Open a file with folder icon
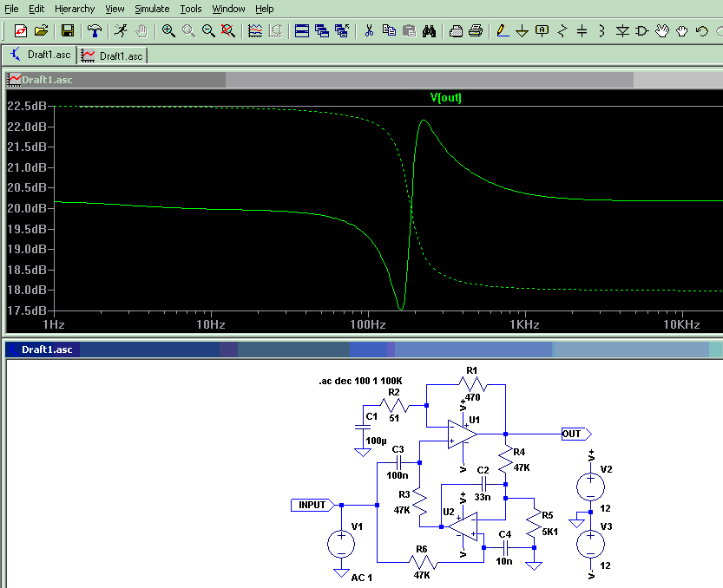The image size is (723, 588). point(41,31)
